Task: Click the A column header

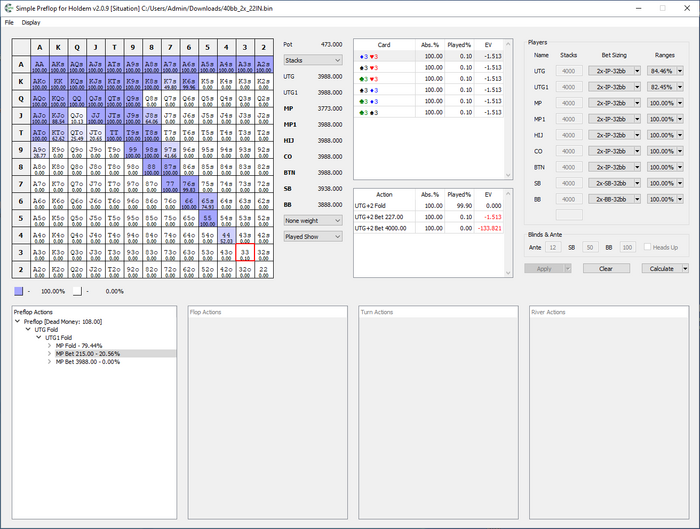Action: coord(40,47)
